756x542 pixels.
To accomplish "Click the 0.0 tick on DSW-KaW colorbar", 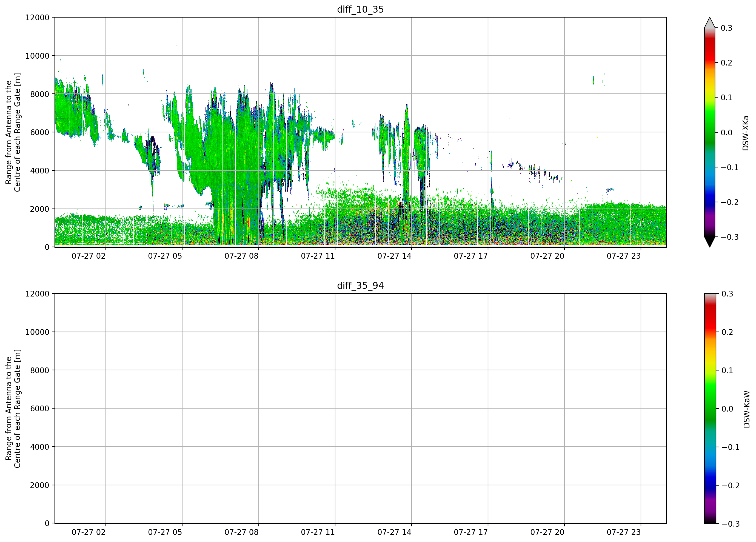I will (727, 409).
